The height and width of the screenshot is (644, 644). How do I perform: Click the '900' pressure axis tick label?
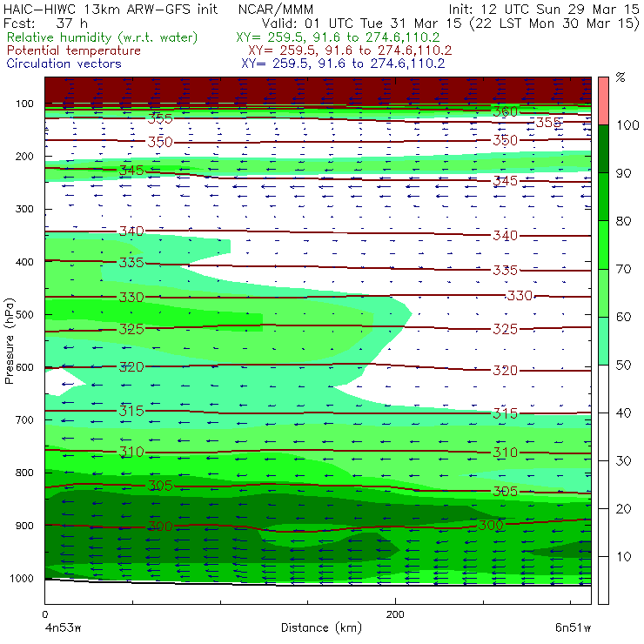(x=24, y=526)
